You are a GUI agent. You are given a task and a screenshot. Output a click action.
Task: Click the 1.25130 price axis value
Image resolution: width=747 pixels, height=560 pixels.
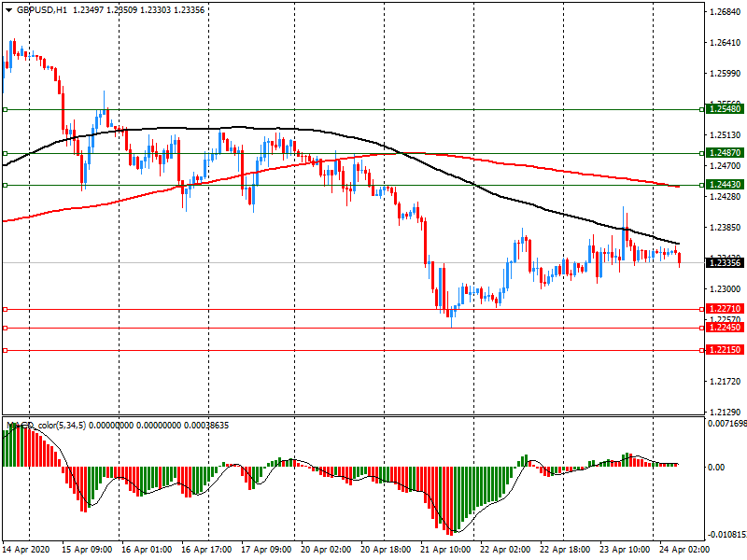tap(726, 135)
